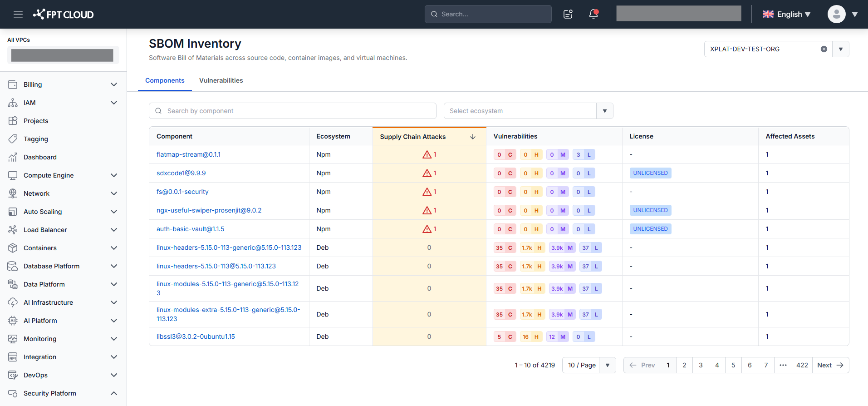Click the Billing sidebar icon
This screenshot has width=868, height=406.
(x=13, y=84)
